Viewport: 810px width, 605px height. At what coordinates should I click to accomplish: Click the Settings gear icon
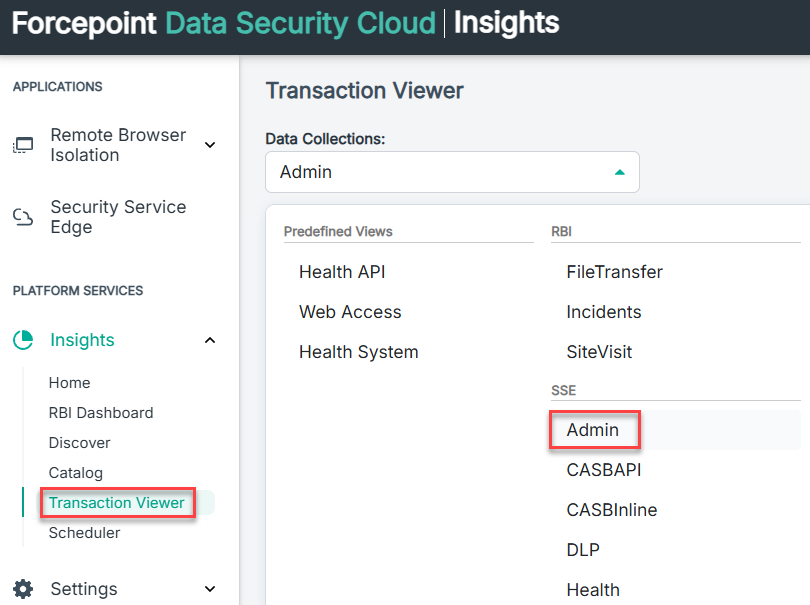click(23, 588)
